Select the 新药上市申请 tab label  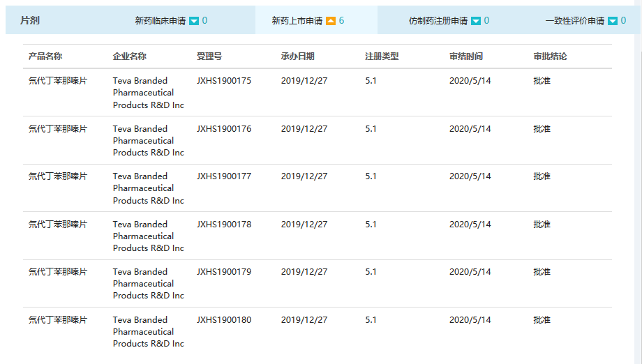pyautogui.click(x=297, y=21)
